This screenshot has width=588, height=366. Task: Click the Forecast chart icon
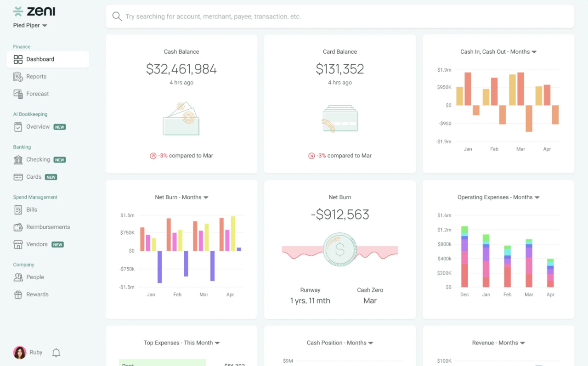(x=18, y=94)
